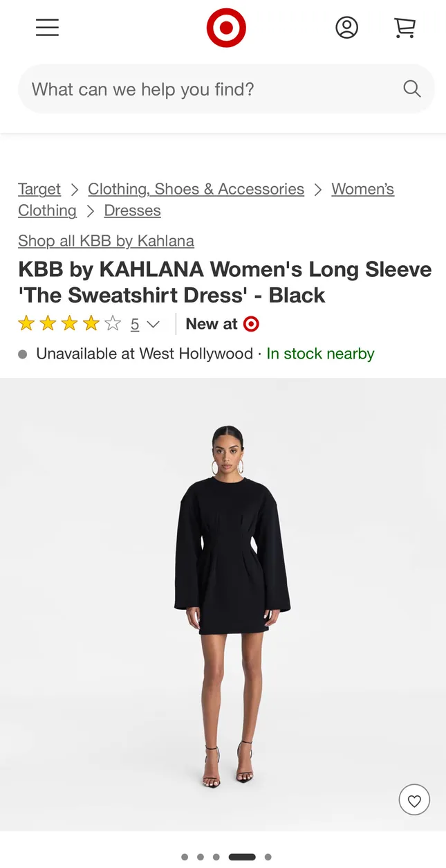The image size is (446, 868).
Task: Select the last carousel dot
Action: 268,857
